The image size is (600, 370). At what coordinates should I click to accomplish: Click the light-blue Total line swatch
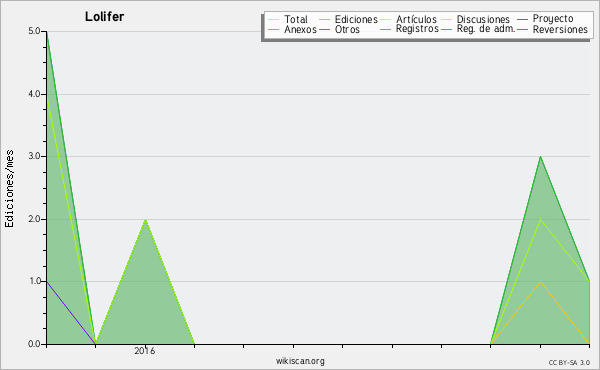point(274,19)
